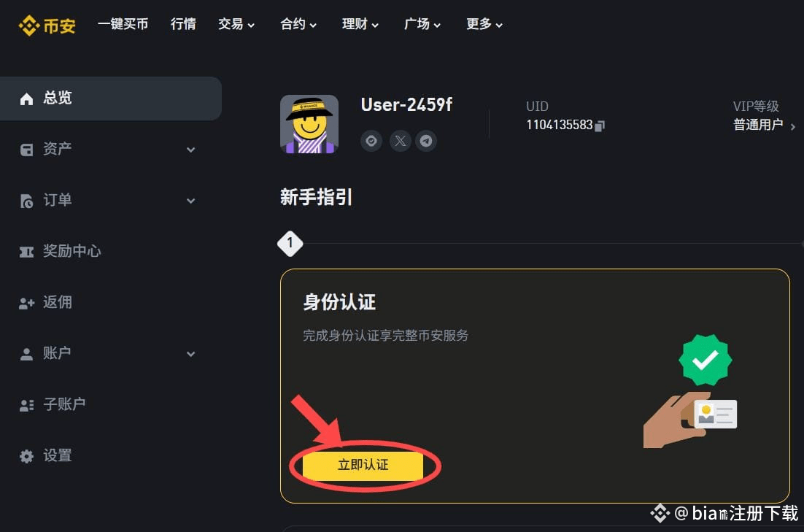Image resolution: width=804 pixels, height=532 pixels.
Task: Open 子账户 in the sidebar
Action: [x=64, y=404]
